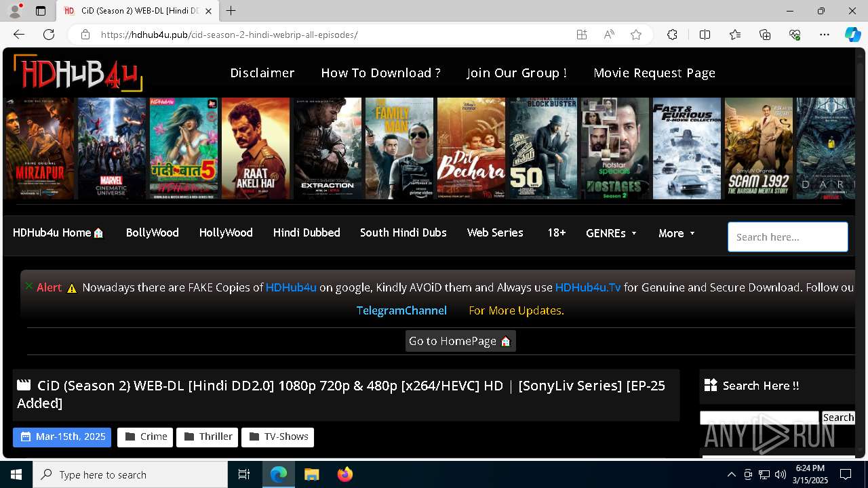868x488 pixels.
Task: Open the TV-Shows category tag
Action: click(x=278, y=436)
